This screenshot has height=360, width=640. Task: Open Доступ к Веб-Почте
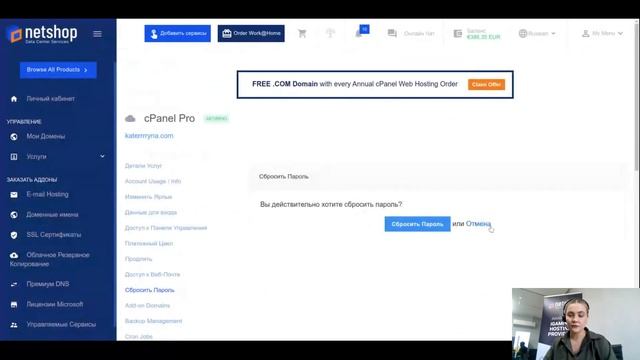pos(152,274)
